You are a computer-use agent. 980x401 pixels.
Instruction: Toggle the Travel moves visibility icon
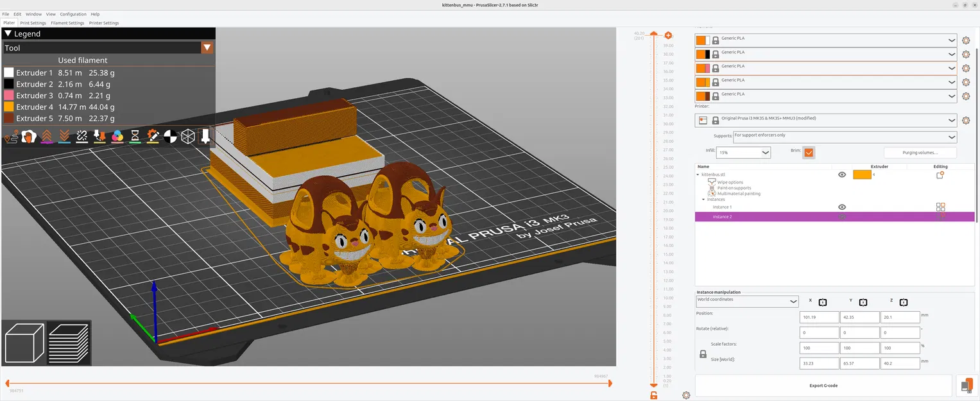[11, 136]
